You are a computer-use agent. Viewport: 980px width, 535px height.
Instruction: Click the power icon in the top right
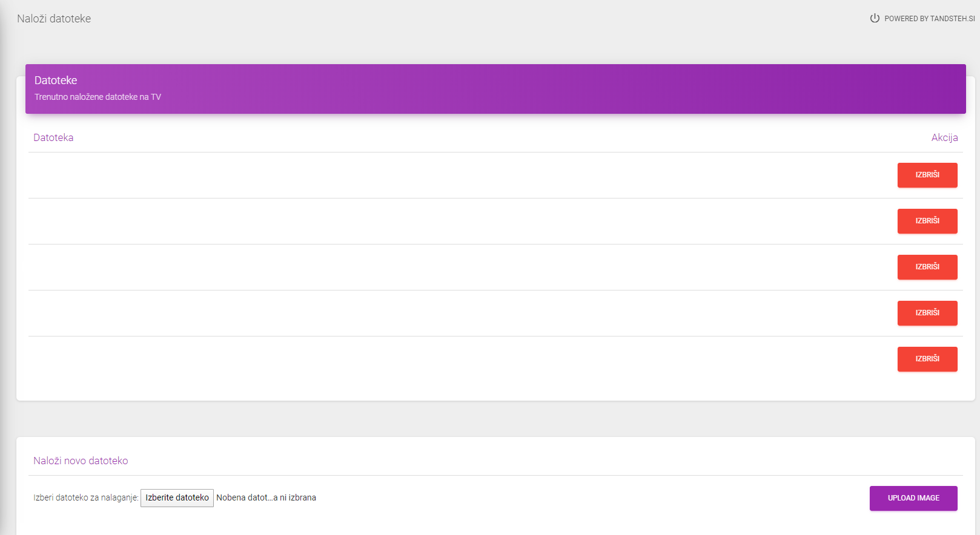pos(875,18)
